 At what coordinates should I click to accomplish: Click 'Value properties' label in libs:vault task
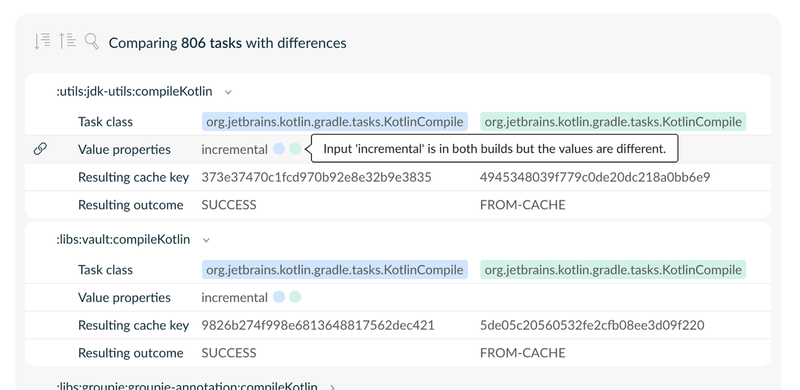coord(124,298)
